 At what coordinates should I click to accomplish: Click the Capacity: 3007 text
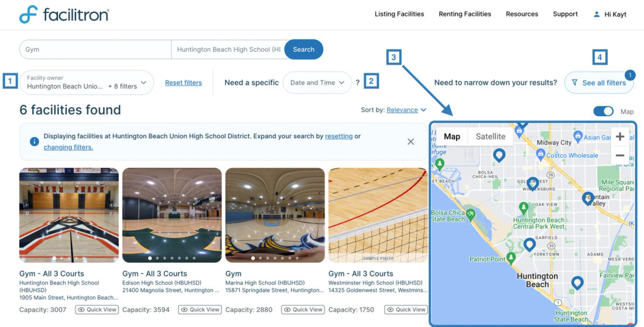coord(43,310)
